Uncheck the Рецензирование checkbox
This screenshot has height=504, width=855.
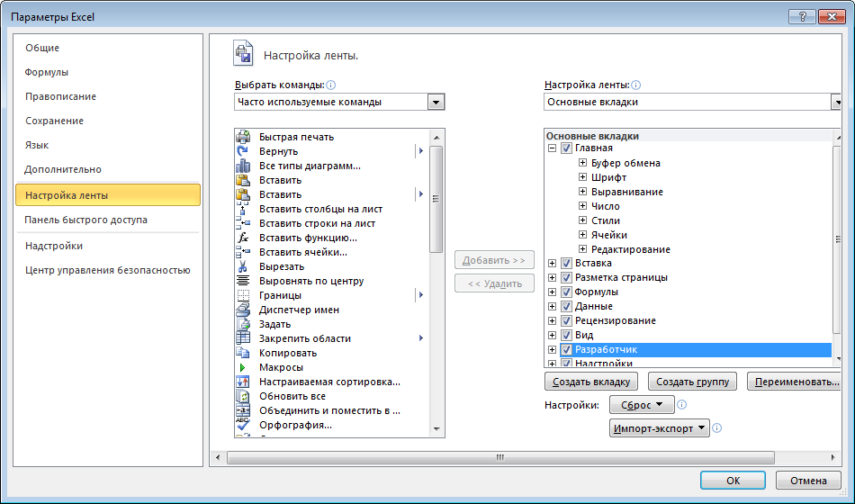pyautogui.click(x=566, y=320)
